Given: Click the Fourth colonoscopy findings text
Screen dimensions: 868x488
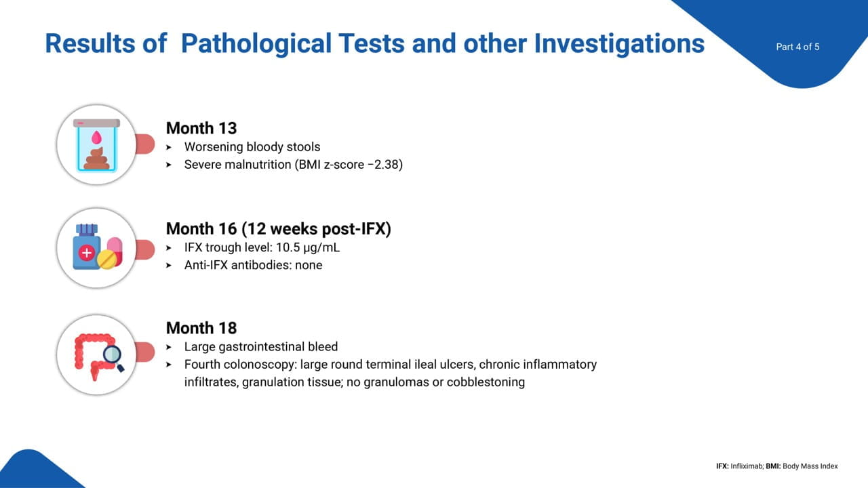Looking at the screenshot, I should tap(391, 373).
